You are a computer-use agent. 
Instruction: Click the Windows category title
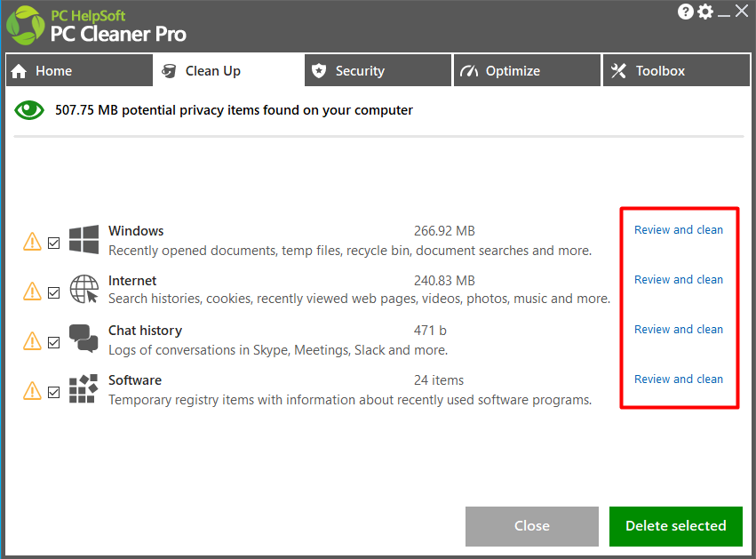coord(136,231)
